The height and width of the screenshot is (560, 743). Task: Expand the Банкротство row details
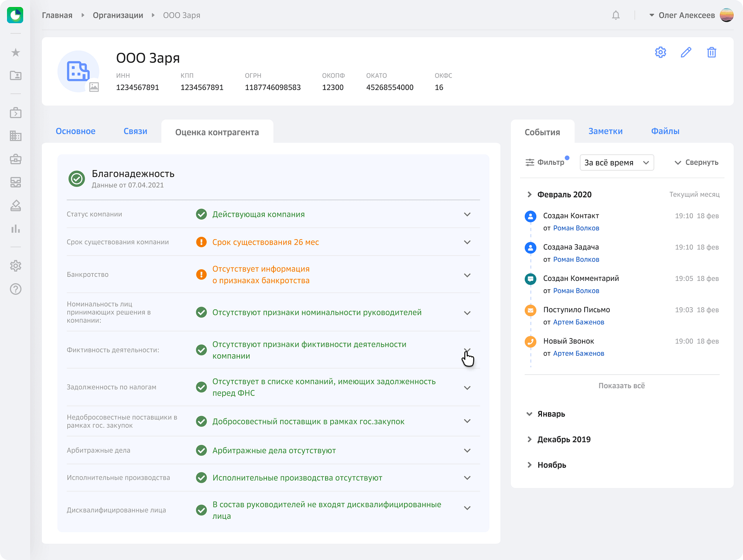pyautogui.click(x=467, y=275)
